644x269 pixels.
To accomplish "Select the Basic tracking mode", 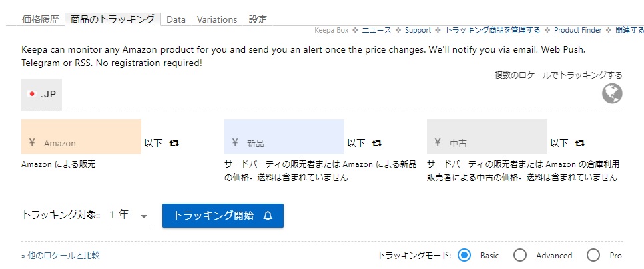I will tap(464, 256).
